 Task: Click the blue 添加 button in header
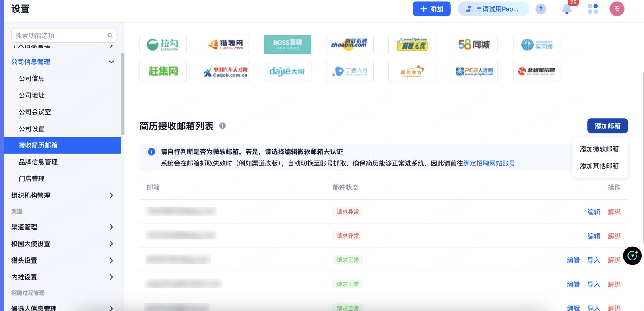[x=431, y=9]
